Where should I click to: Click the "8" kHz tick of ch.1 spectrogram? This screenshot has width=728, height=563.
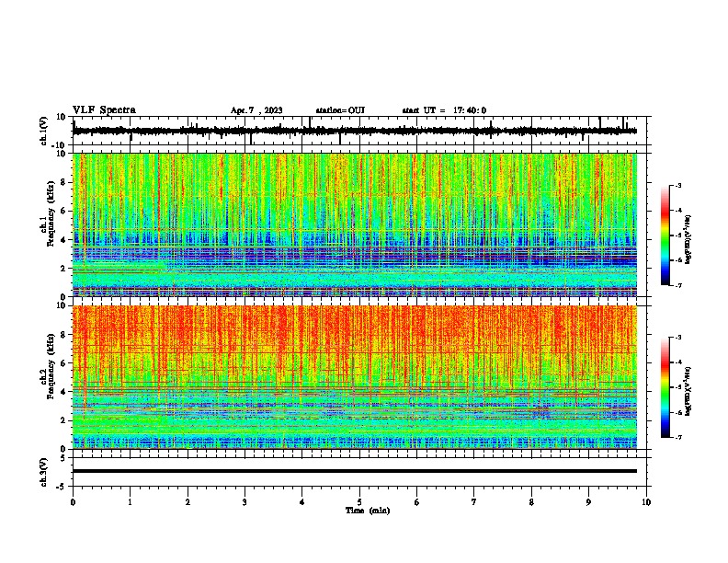(63, 182)
